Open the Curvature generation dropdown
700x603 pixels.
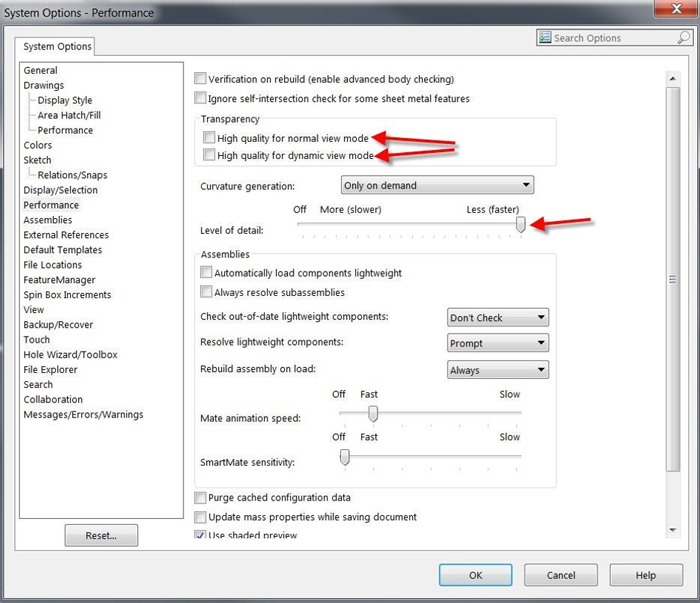(437, 185)
